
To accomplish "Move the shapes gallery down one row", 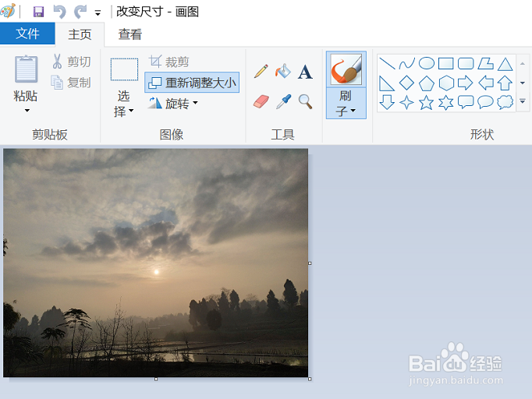I will coord(523,83).
